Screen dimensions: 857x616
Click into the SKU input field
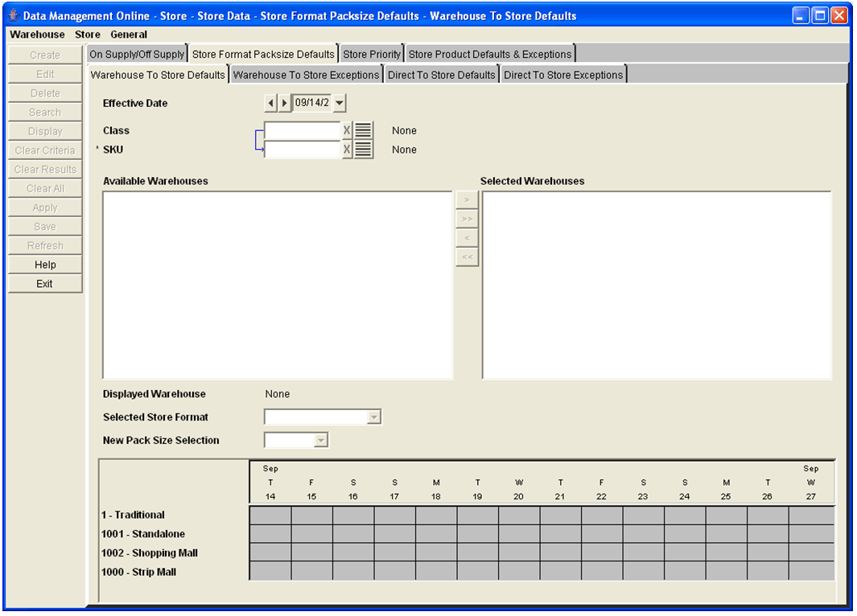(x=303, y=150)
